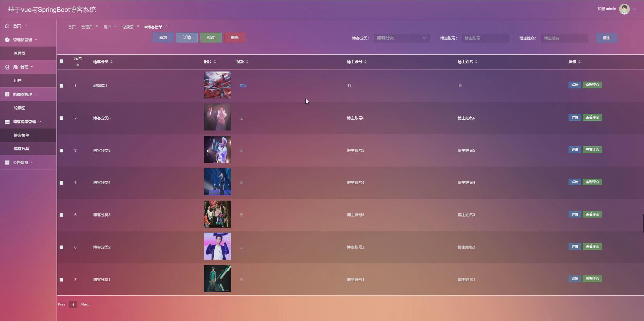The width and height of the screenshot is (644, 321).
Task: Open the 用户 sidebar submenu item
Action: (28, 81)
